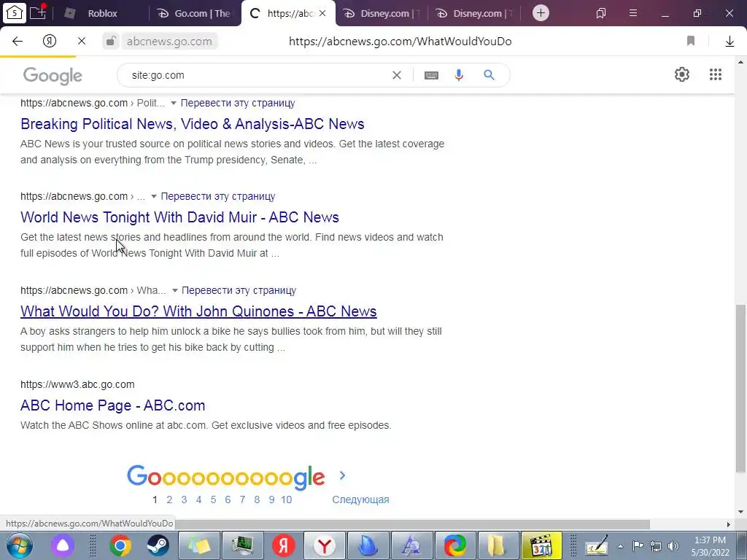
Task: Expand options arrow on World News Tonight result URL
Action: tap(154, 197)
